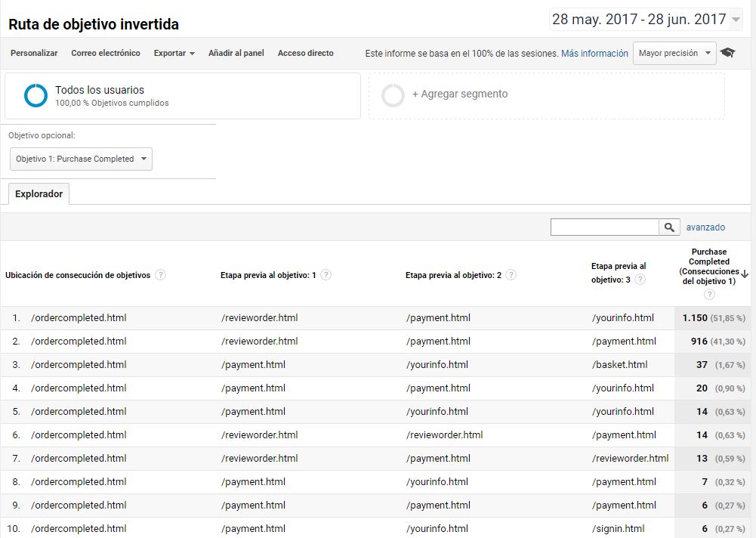
Task: Click the descending sort arrow on Purchase Completed
Action: click(745, 274)
